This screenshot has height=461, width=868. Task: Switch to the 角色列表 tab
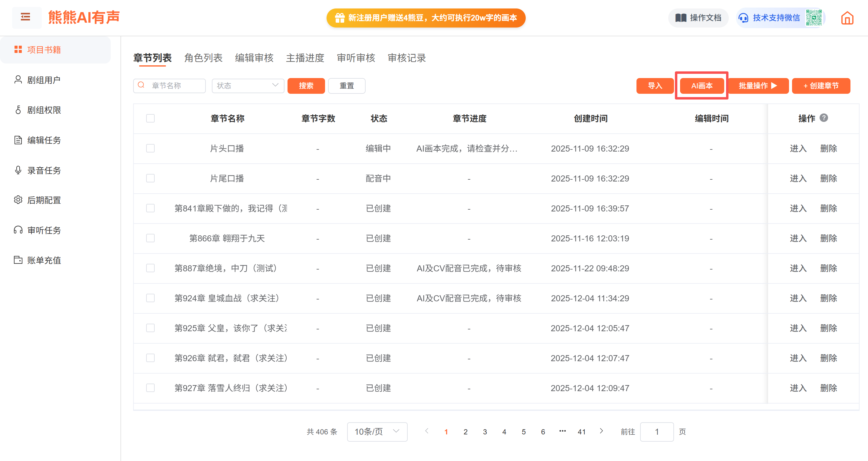[203, 58]
